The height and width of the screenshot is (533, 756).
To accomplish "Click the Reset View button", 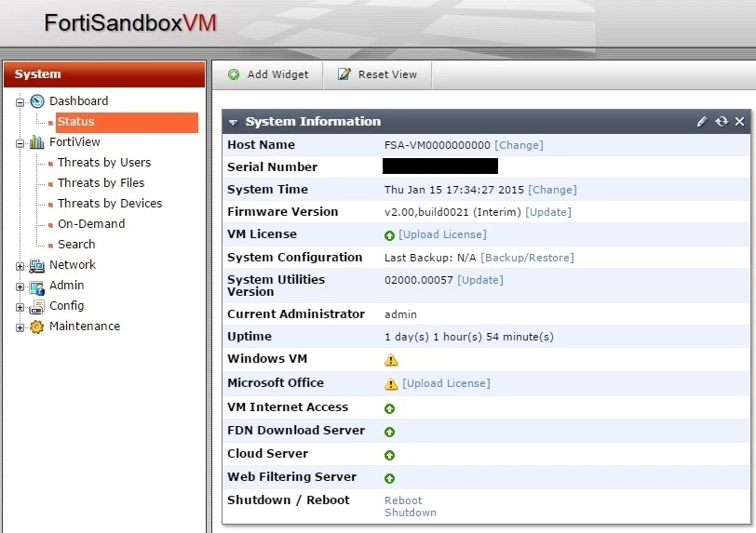I will point(377,74).
